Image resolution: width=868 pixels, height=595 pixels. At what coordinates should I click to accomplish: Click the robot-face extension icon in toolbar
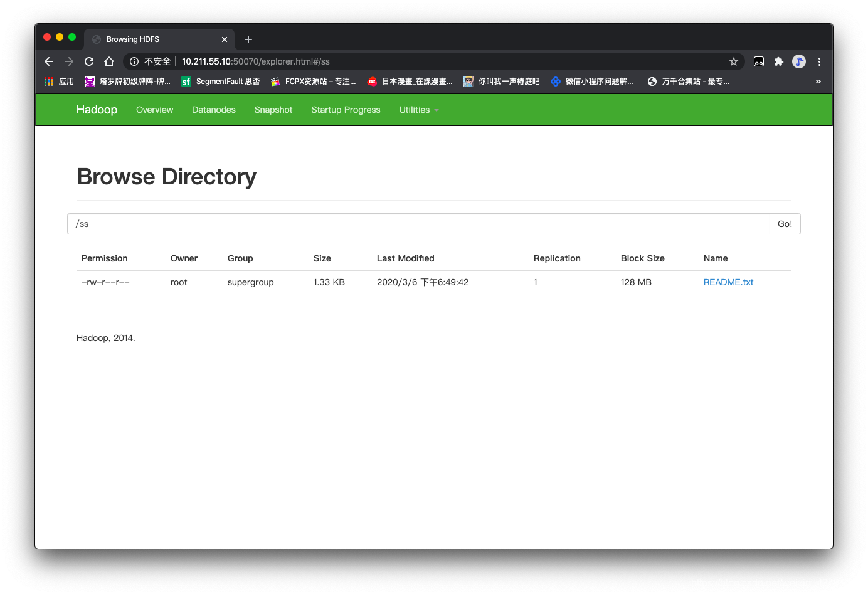[759, 61]
